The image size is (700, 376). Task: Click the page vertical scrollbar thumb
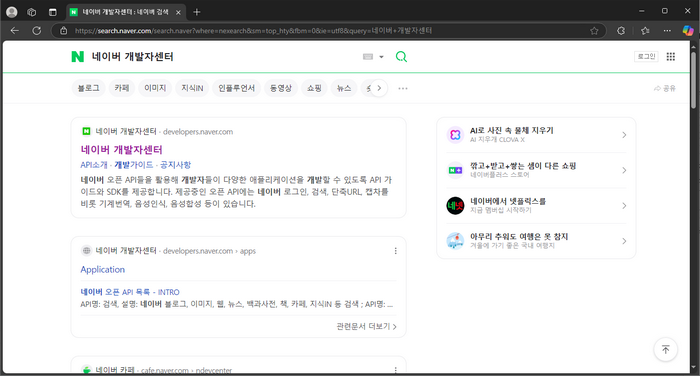click(x=693, y=79)
